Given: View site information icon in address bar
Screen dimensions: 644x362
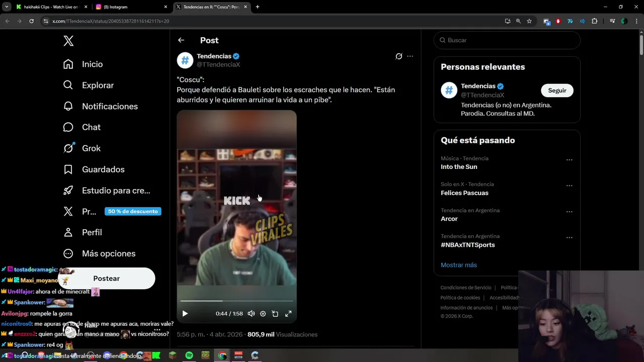Looking at the screenshot, I should tap(45, 21).
